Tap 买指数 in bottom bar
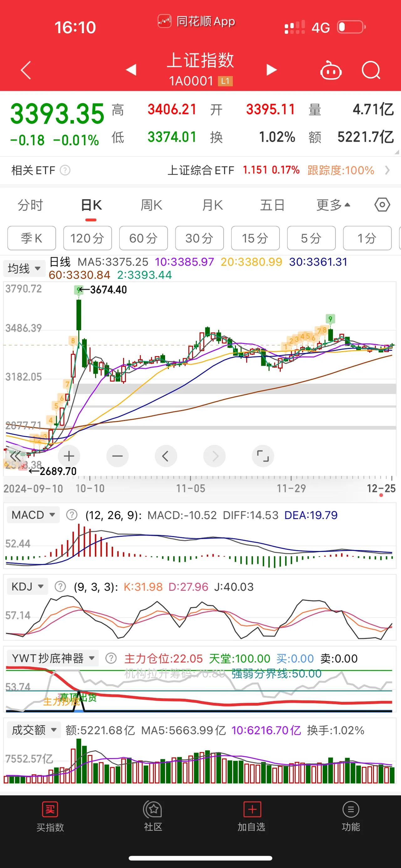The image size is (401, 868). [50, 817]
